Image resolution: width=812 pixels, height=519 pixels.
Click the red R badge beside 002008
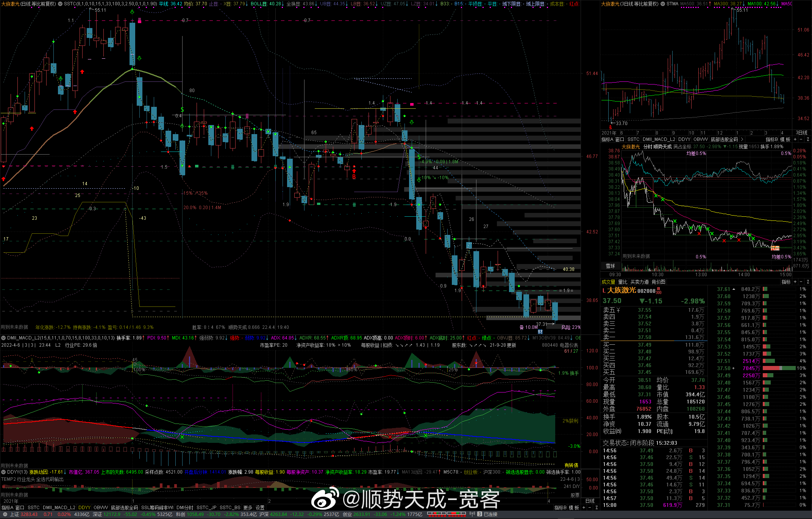pyautogui.click(x=659, y=289)
